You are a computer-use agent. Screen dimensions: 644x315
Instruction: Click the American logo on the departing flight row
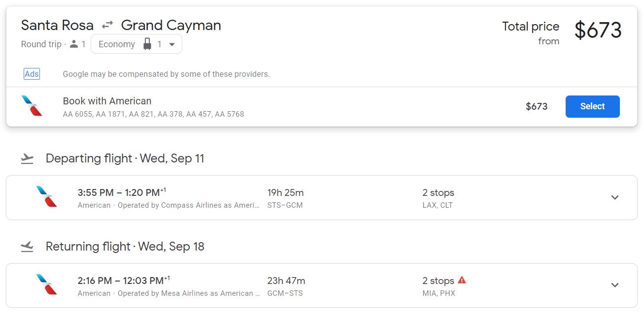coord(47,197)
